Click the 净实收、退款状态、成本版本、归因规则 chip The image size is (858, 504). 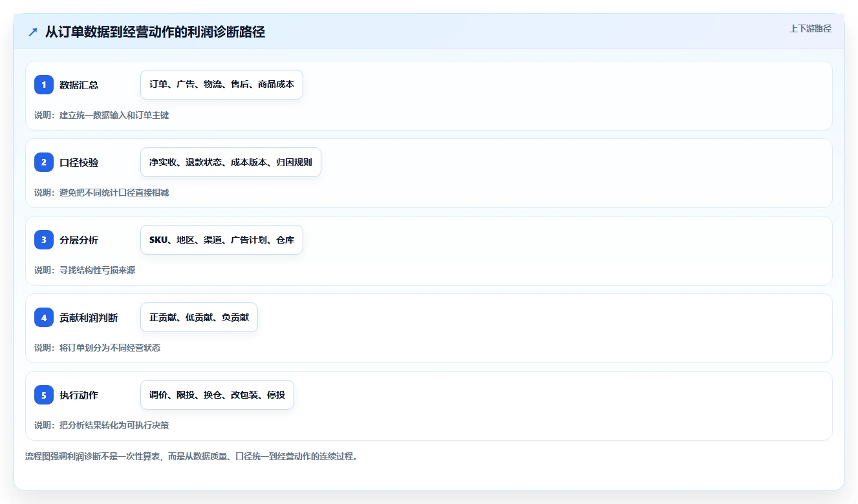coord(231,162)
